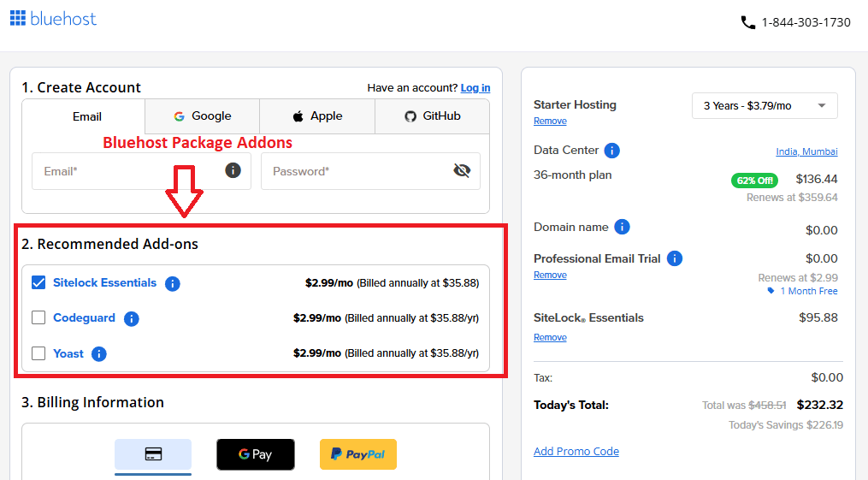868x480 pixels.
Task: Switch to the Email sign-up tab
Action: (x=84, y=117)
